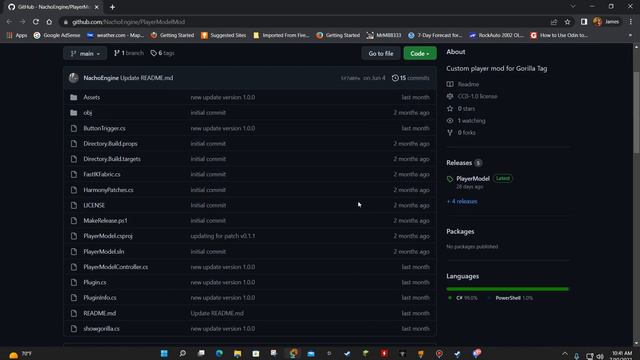Open the + 4 releases link

click(x=462, y=202)
